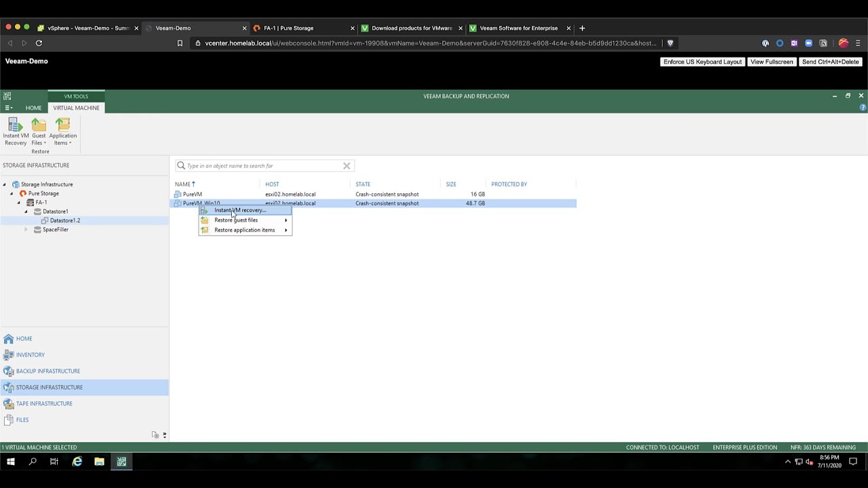Image resolution: width=868 pixels, height=488 pixels.
Task: Select the Datastore1.2 snapshot tree item
Action: [x=65, y=220]
